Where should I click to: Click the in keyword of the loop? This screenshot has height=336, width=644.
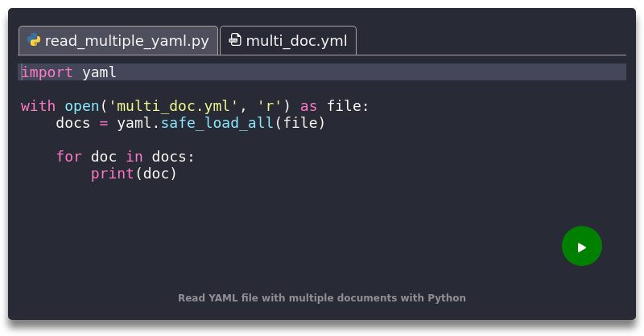pyautogui.click(x=134, y=156)
